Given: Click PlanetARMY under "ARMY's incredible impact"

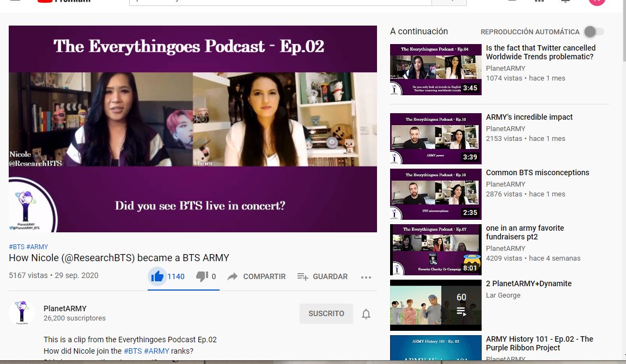Looking at the screenshot, I should pos(506,128).
